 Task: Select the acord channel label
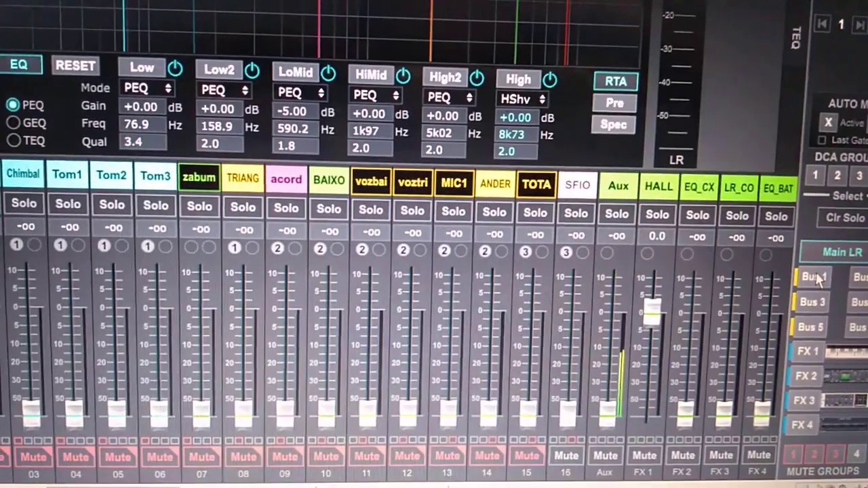286,180
